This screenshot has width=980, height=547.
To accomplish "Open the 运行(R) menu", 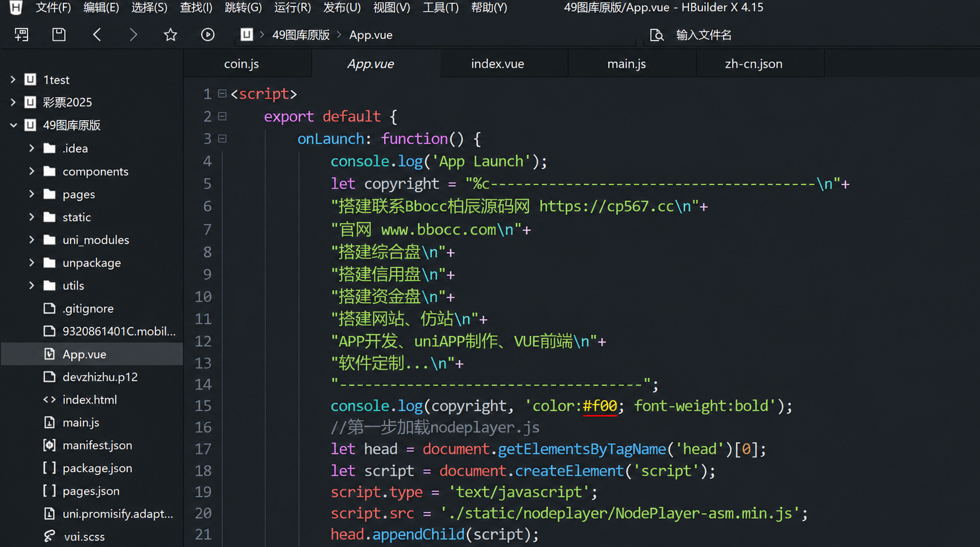I will pyautogui.click(x=292, y=8).
